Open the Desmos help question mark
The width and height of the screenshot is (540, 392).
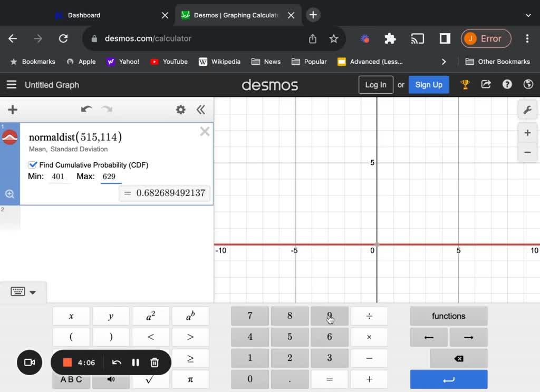coord(507,84)
